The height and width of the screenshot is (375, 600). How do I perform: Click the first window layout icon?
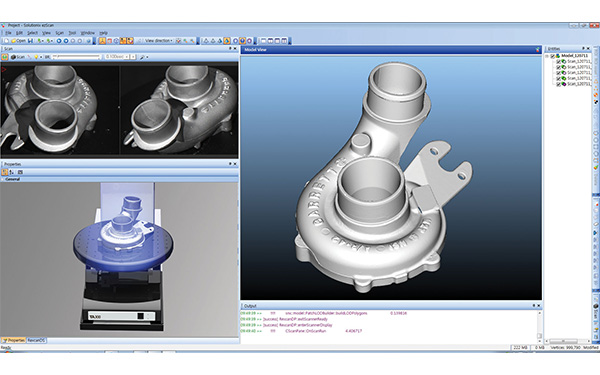263,41
